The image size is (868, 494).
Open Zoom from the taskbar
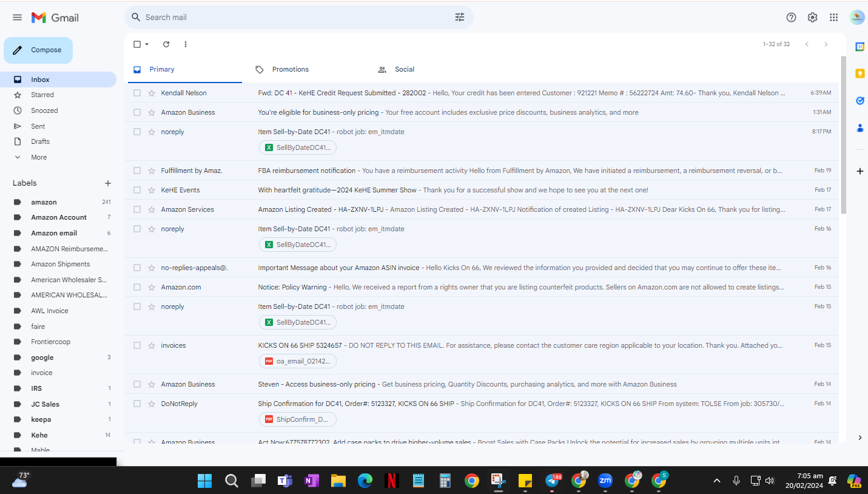(x=605, y=481)
